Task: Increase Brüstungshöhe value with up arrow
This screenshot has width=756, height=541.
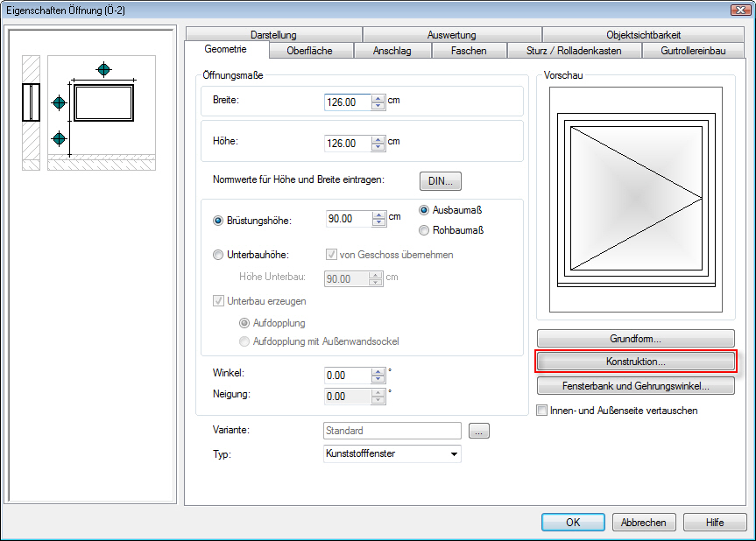Action: 379,214
